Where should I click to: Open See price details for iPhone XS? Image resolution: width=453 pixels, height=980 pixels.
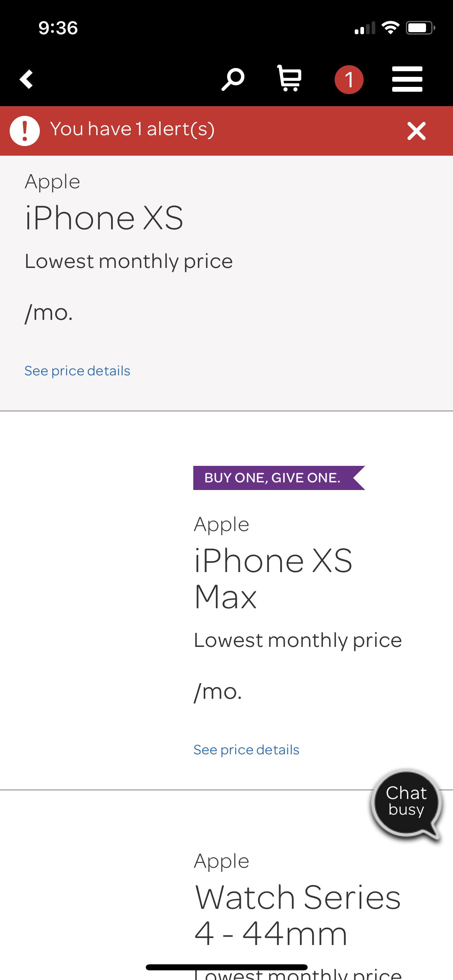pos(77,371)
